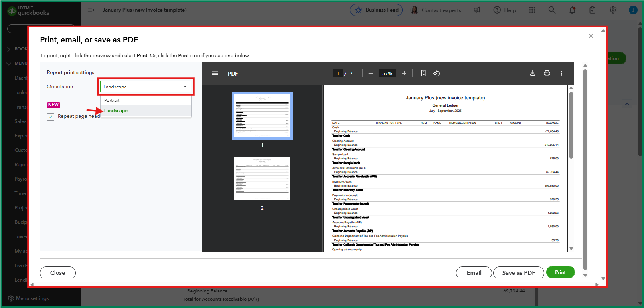Screen dimensions: 644x308
Task: Click the dialog vertical scrollbar
Action: (x=585, y=170)
